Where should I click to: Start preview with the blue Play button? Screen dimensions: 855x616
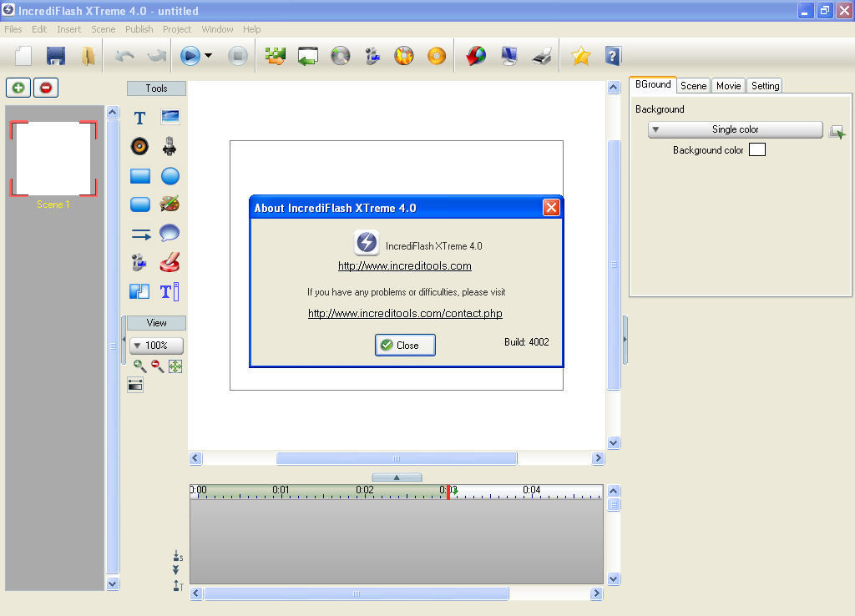point(190,56)
